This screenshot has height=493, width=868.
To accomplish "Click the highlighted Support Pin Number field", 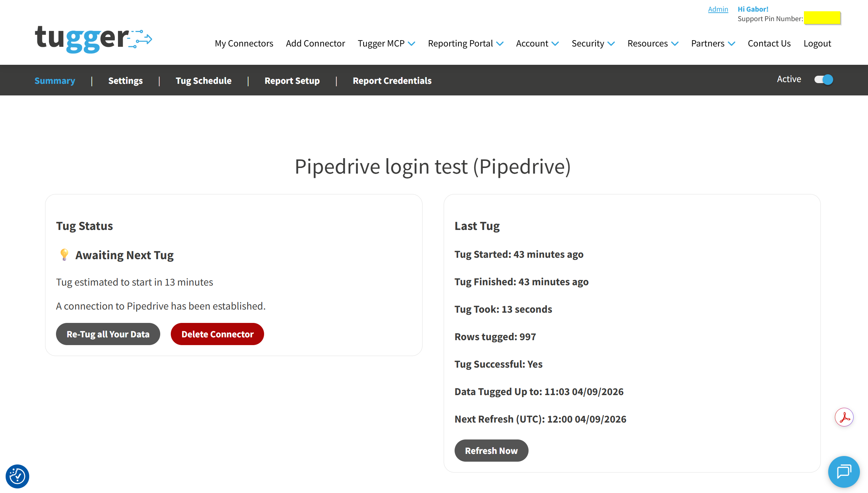I will [822, 18].
